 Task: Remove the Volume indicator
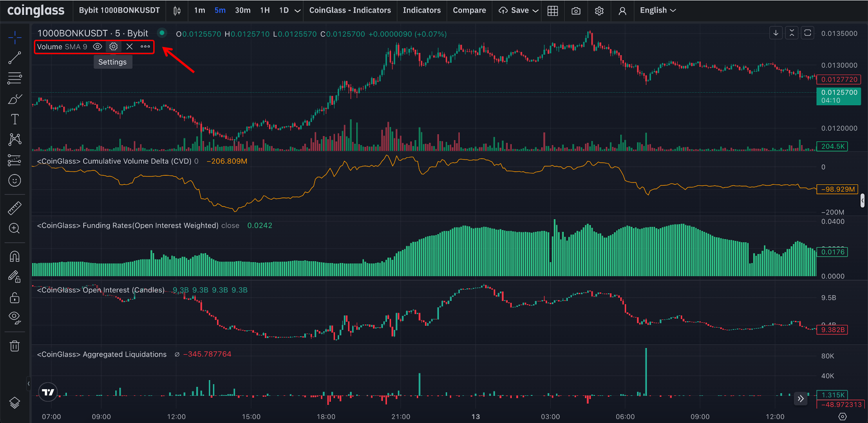(x=130, y=47)
